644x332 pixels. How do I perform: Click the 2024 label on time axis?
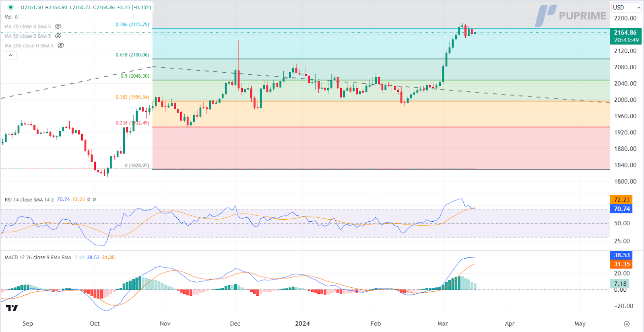tap(302, 324)
